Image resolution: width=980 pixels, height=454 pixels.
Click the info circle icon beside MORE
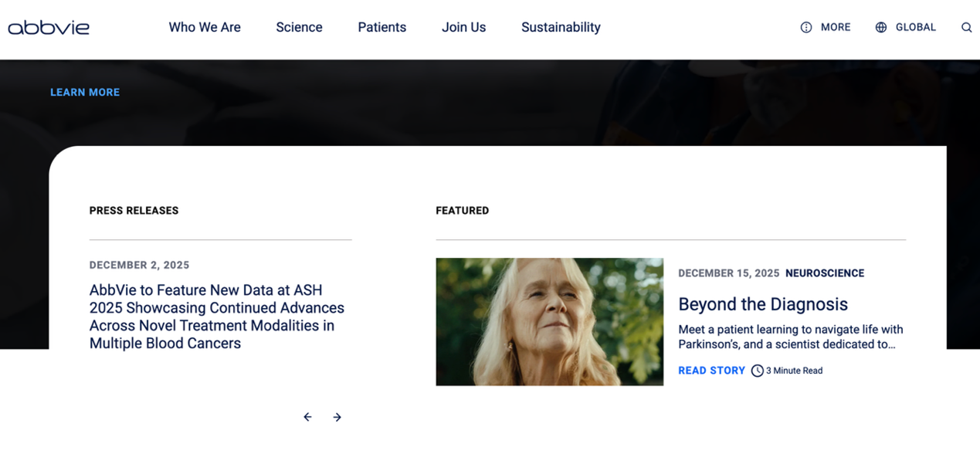pos(805,27)
